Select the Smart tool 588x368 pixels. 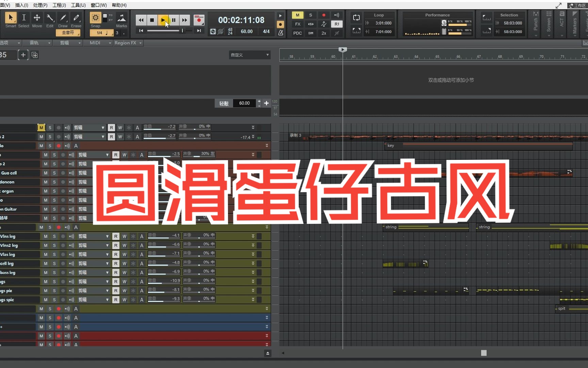11,20
